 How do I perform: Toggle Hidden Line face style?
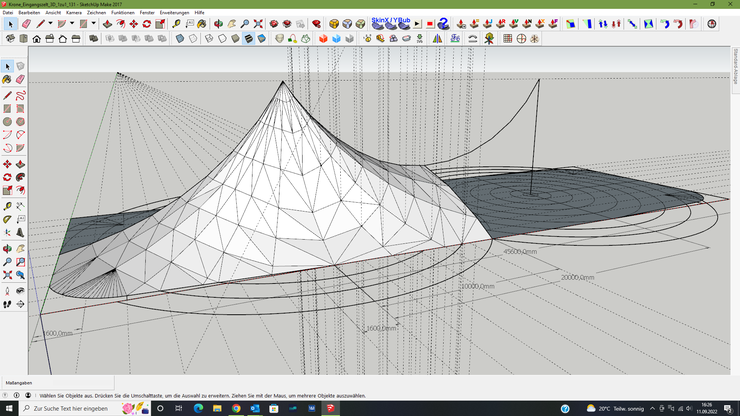click(x=222, y=39)
